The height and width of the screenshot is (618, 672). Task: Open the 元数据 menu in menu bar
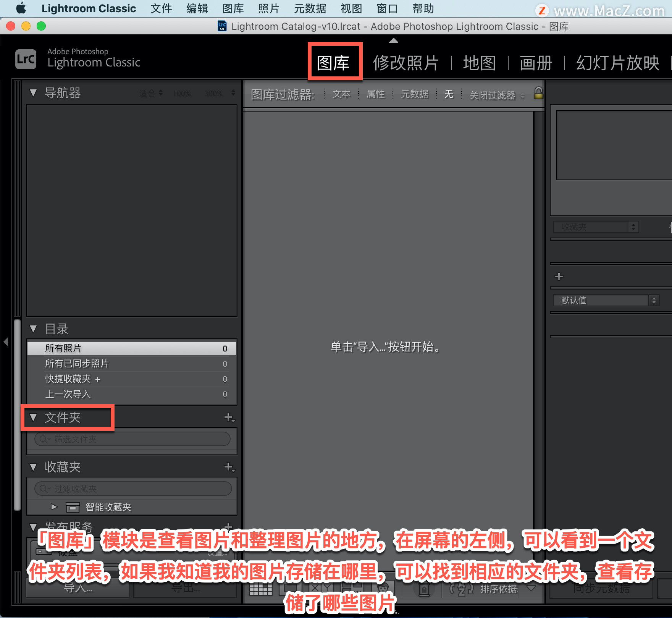pyautogui.click(x=310, y=8)
